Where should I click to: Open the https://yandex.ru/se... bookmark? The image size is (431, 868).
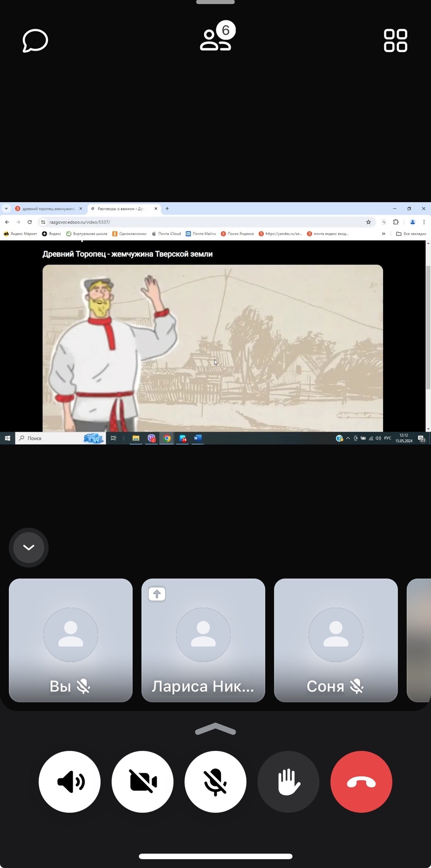[280, 233]
